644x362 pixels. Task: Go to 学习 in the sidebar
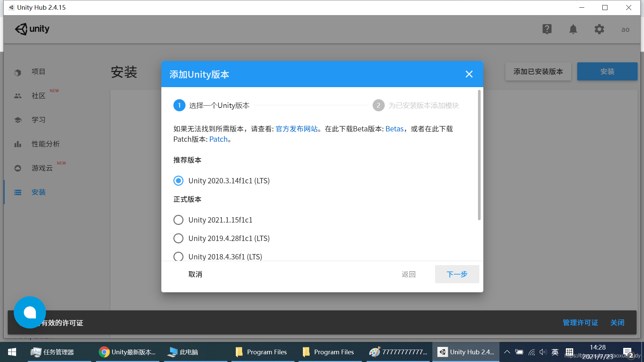(39, 120)
